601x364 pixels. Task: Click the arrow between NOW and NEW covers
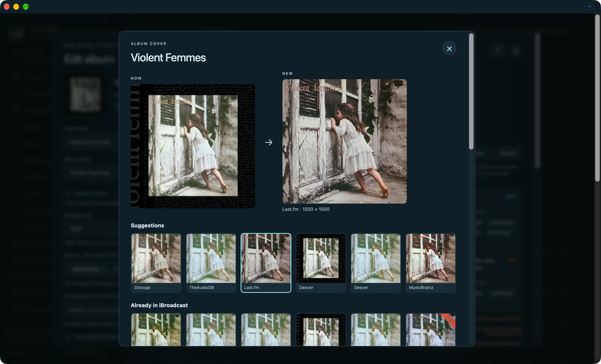(269, 142)
